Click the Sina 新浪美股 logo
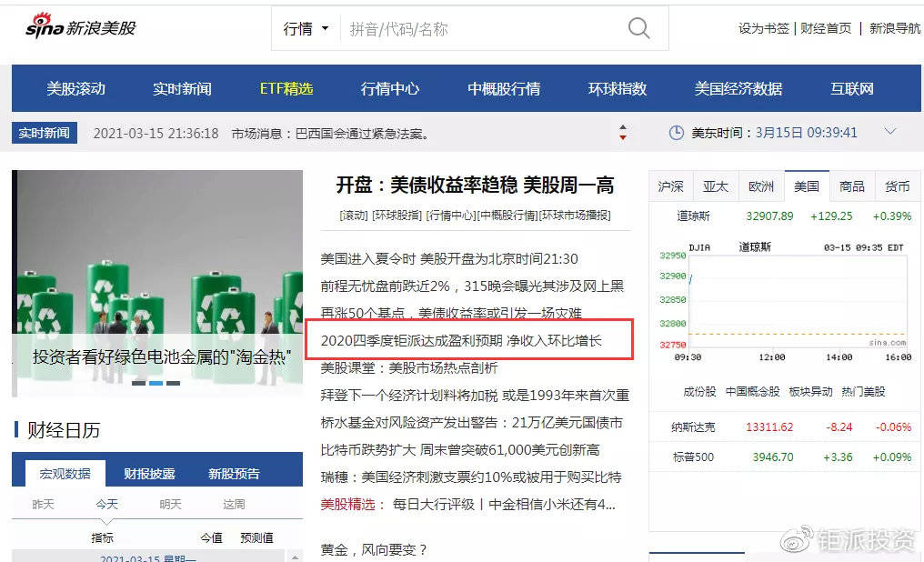This screenshot has height=562, width=924. pos(81,26)
